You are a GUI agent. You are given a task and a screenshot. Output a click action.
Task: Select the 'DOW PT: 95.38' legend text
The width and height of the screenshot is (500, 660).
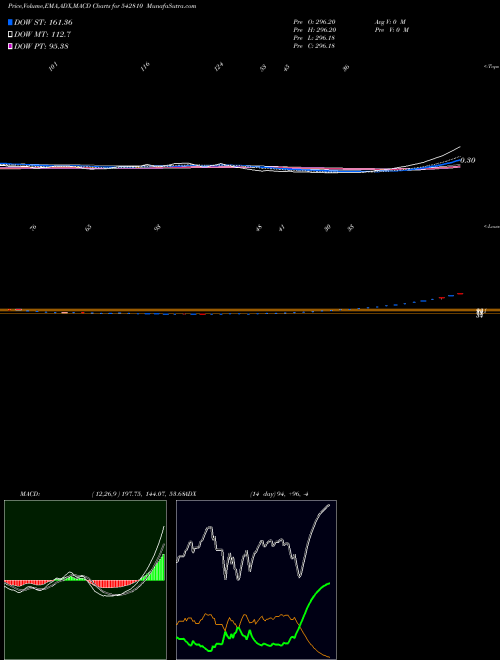coord(41,46)
